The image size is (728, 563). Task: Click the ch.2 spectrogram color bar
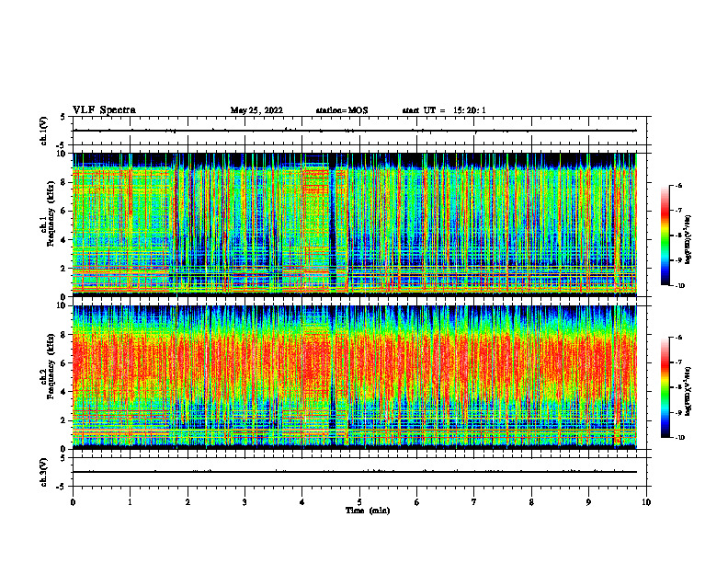[x=665, y=387]
